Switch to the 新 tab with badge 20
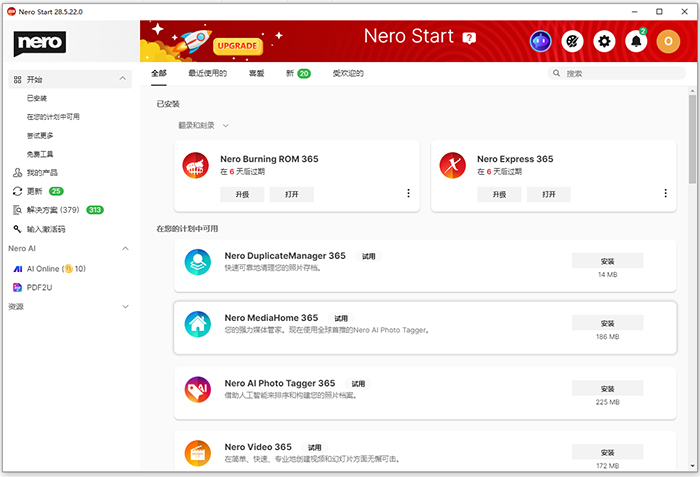 point(298,73)
